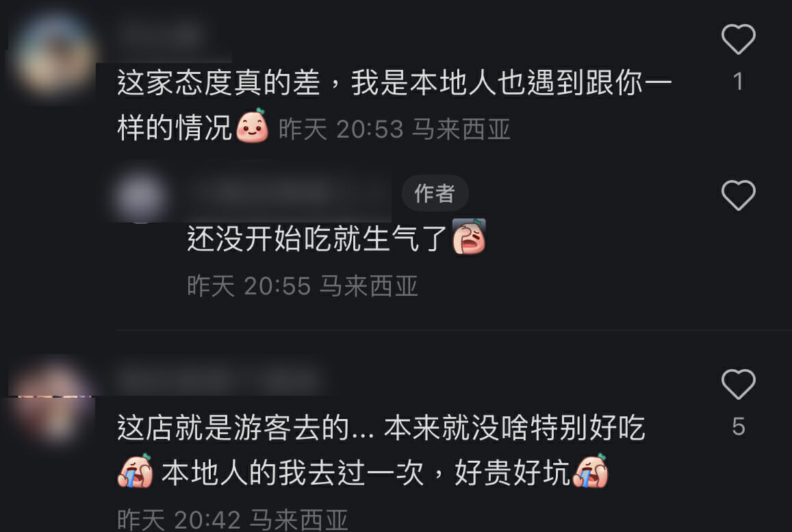Tap the like count 5
This screenshot has width=792, height=532.
coord(739,427)
